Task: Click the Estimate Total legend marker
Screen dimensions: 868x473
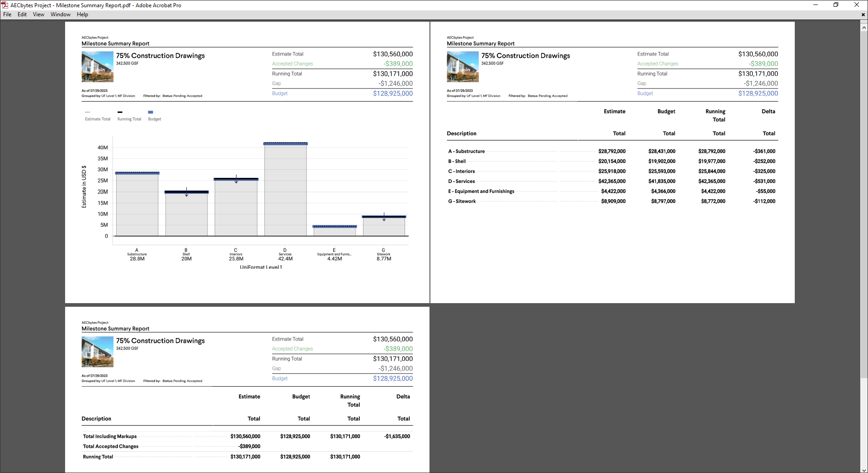Action: click(x=87, y=112)
